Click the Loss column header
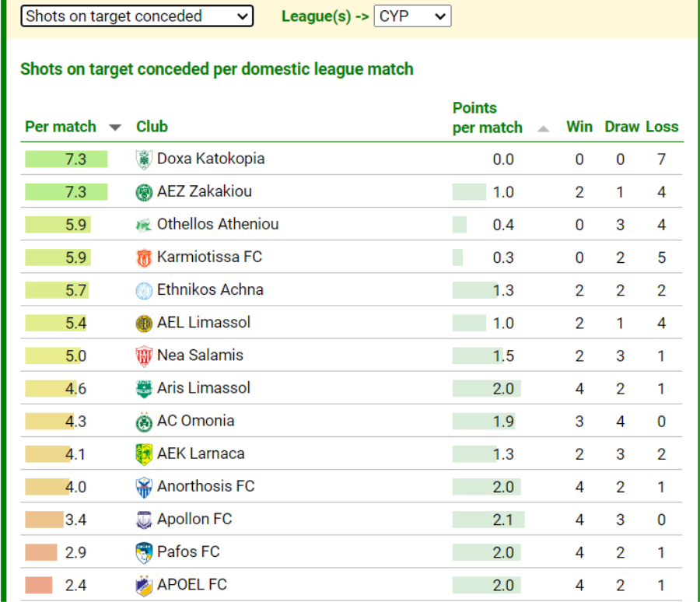Screen dimensions: 700x602 click(662, 127)
